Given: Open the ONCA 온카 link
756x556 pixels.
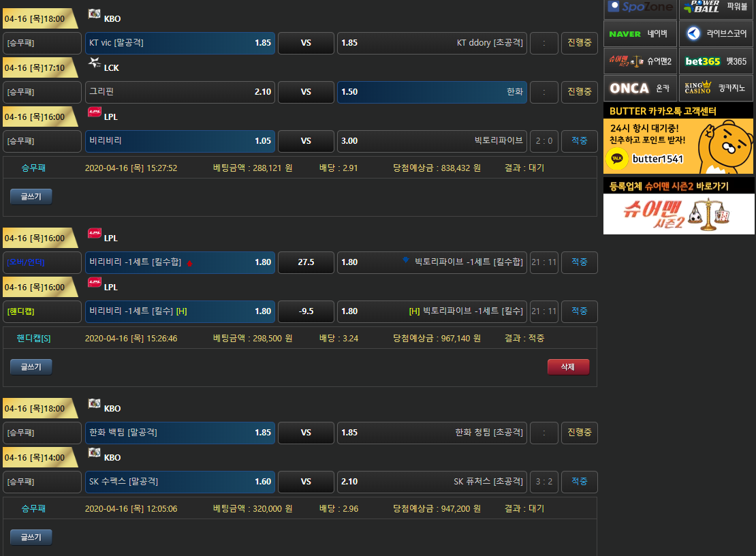Looking at the screenshot, I should 640,88.
